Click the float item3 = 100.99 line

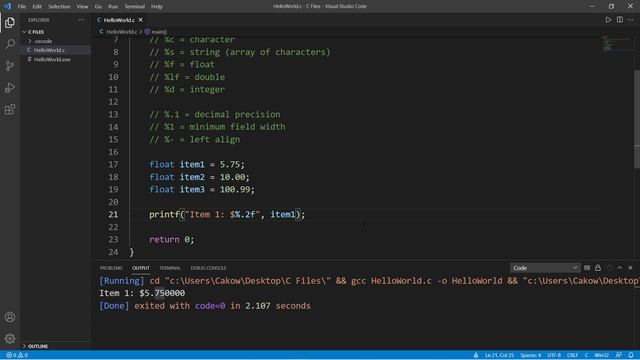point(202,189)
